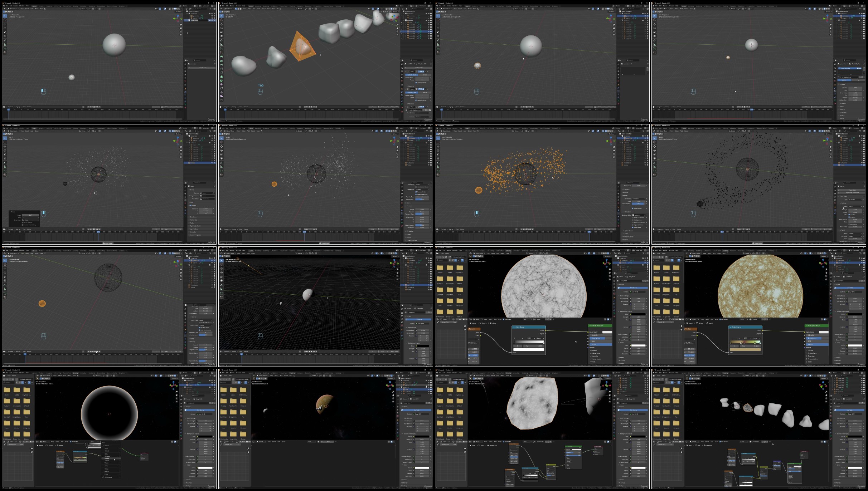Pick the Rotate tool in the rocks Edit Mode frame
Viewport: 868px width, 491px height.
point(222,28)
